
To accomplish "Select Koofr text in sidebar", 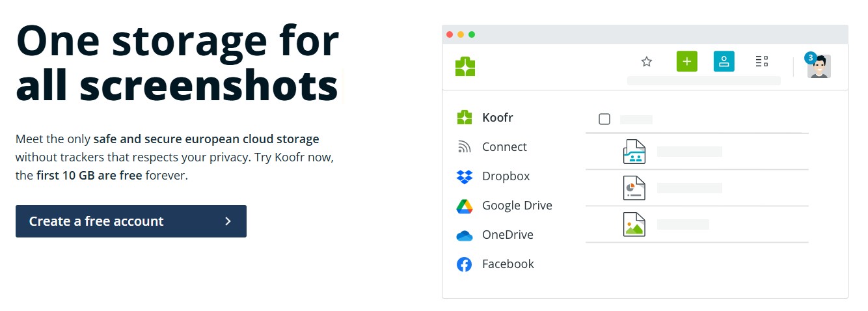I will (x=498, y=118).
